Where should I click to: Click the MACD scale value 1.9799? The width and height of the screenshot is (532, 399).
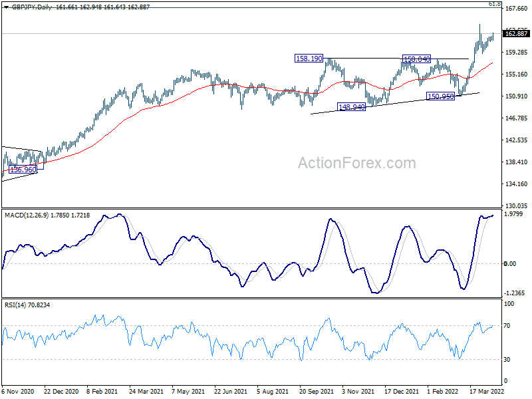pos(513,213)
